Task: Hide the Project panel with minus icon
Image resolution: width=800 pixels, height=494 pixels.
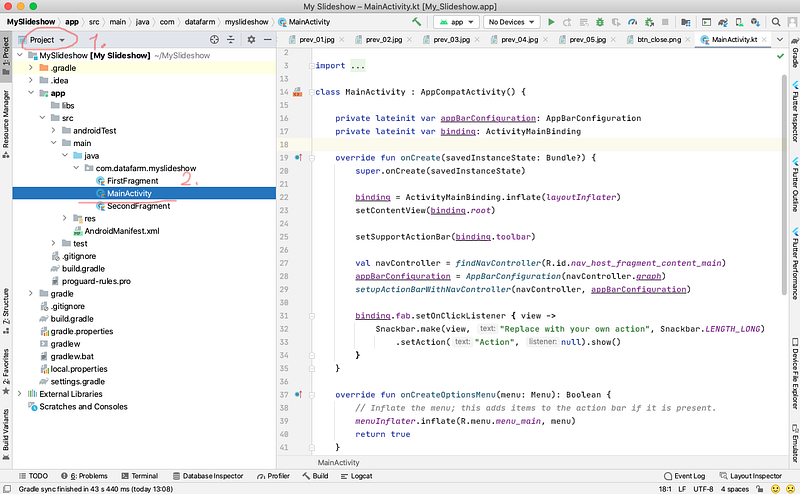Action: 267,39
